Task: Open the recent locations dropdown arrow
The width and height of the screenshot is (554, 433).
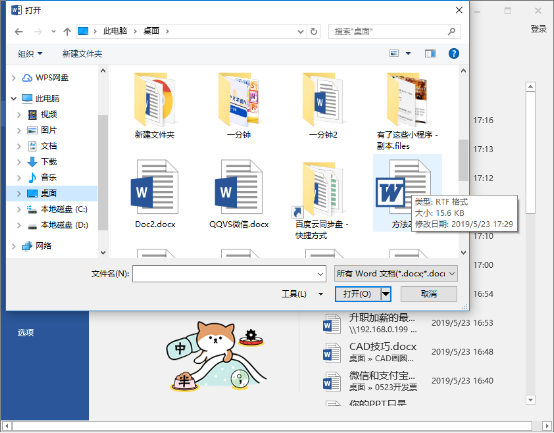Action: [53, 32]
